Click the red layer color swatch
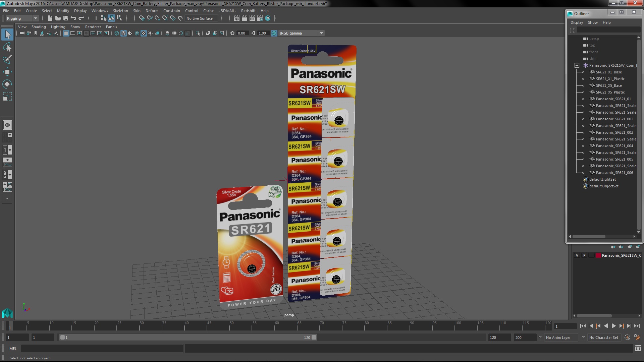The image size is (644, 362). point(598,255)
